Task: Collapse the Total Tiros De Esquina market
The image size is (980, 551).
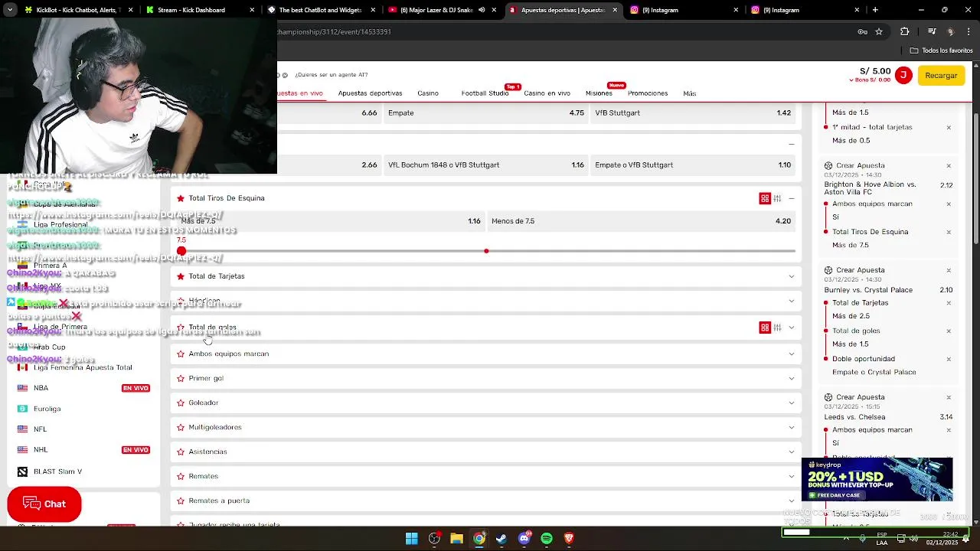Action: point(791,198)
